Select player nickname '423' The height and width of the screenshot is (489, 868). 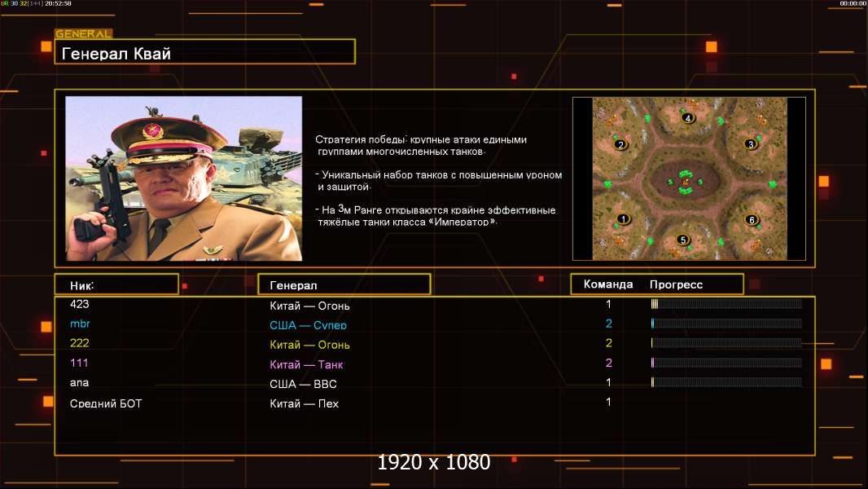79,304
